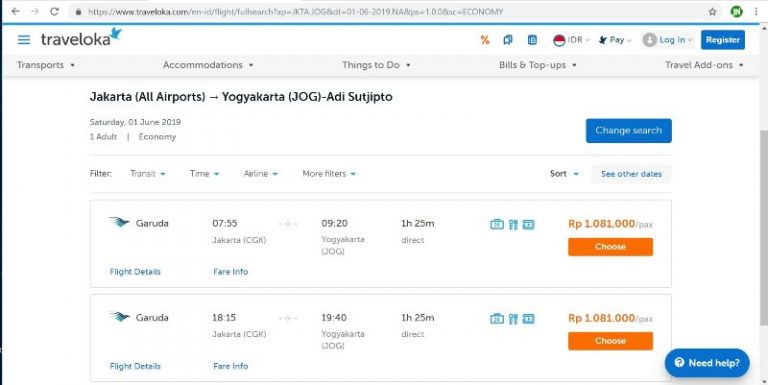Viewport: 768px width, 385px height.
Task: Click meal icon on 07:55 Garuda flight
Action: pos(513,224)
